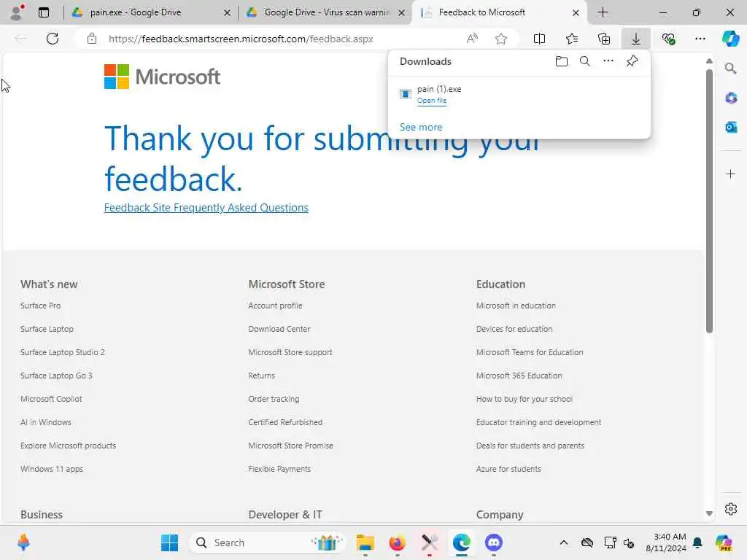Viewport: 747px width, 560px height.
Task: Open Discord from taskbar
Action: pos(494,542)
